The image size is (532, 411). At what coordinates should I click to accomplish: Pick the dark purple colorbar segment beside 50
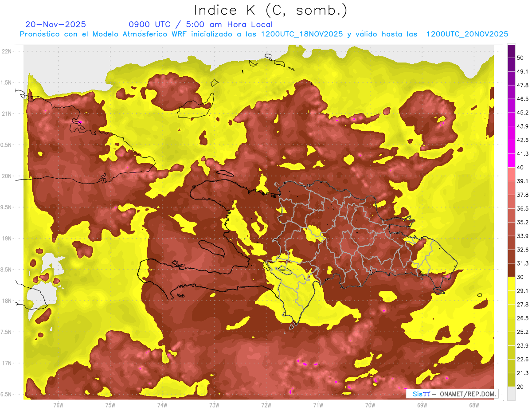[x=511, y=51]
